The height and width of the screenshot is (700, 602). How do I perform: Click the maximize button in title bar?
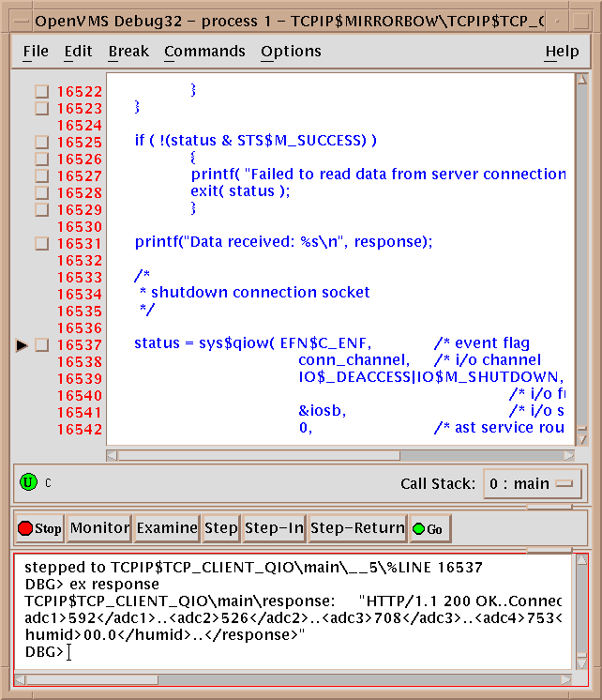pos(581,21)
